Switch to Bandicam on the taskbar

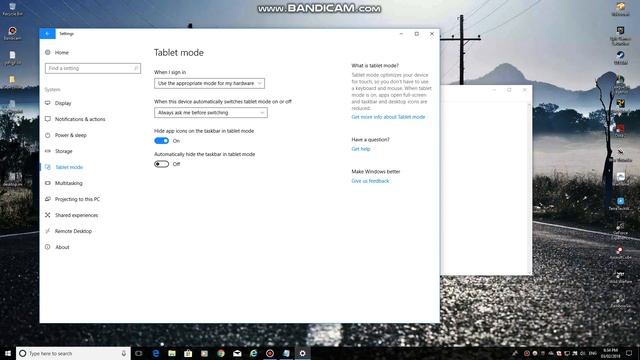pos(270,353)
